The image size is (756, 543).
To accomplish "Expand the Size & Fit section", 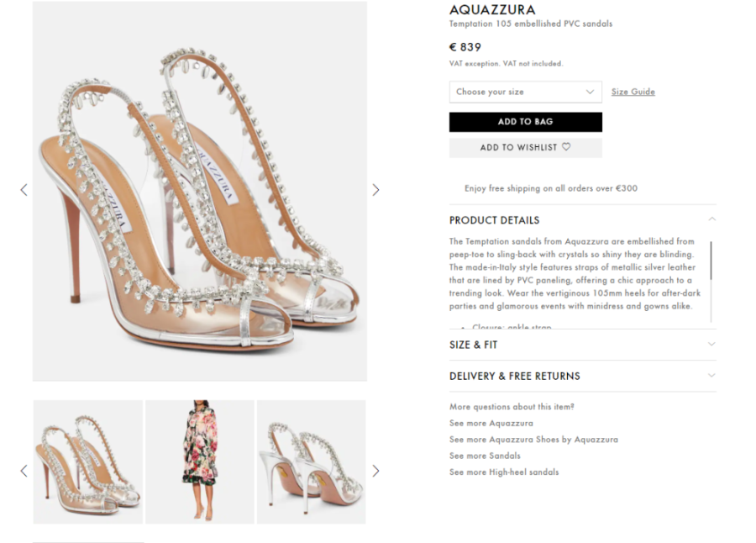I will 711,345.
